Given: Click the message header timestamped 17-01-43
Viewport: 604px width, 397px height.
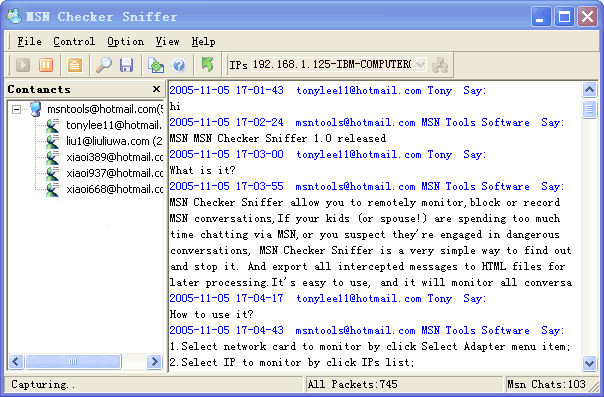Looking at the screenshot, I should [x=328, y=90].
